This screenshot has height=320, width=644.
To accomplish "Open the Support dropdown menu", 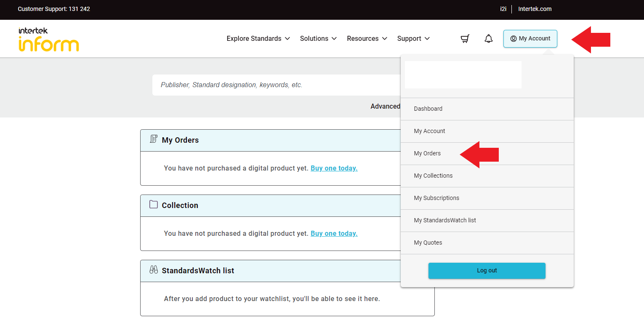I will [x=413, y=39].
